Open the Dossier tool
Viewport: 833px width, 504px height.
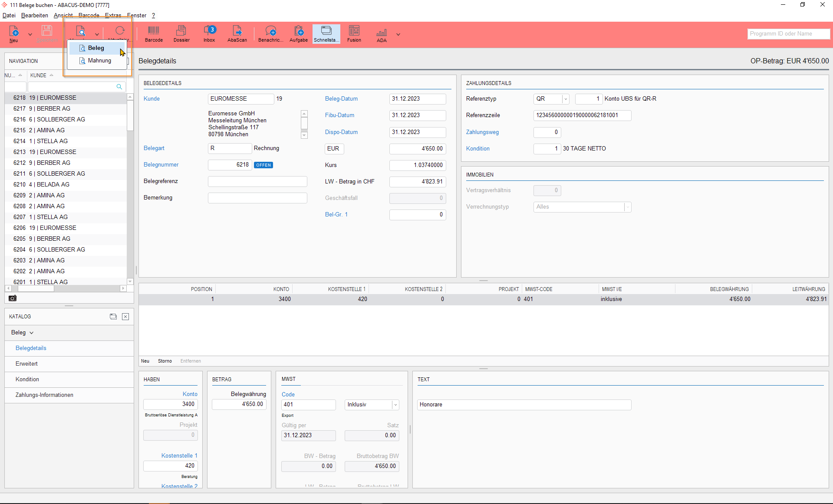181,34
